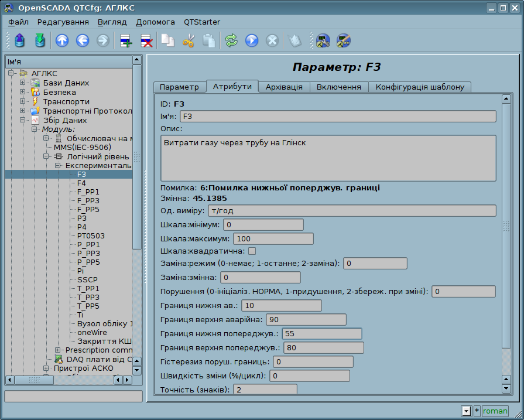524x420 pixels.
Task: Open the Редагування menu
Action: (x=63, y=22)
